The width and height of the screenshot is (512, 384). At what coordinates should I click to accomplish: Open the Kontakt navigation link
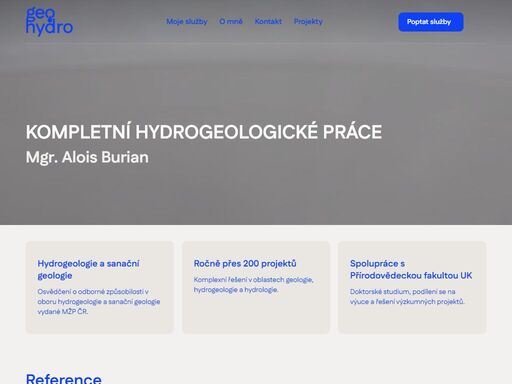(x=268, y=22)
